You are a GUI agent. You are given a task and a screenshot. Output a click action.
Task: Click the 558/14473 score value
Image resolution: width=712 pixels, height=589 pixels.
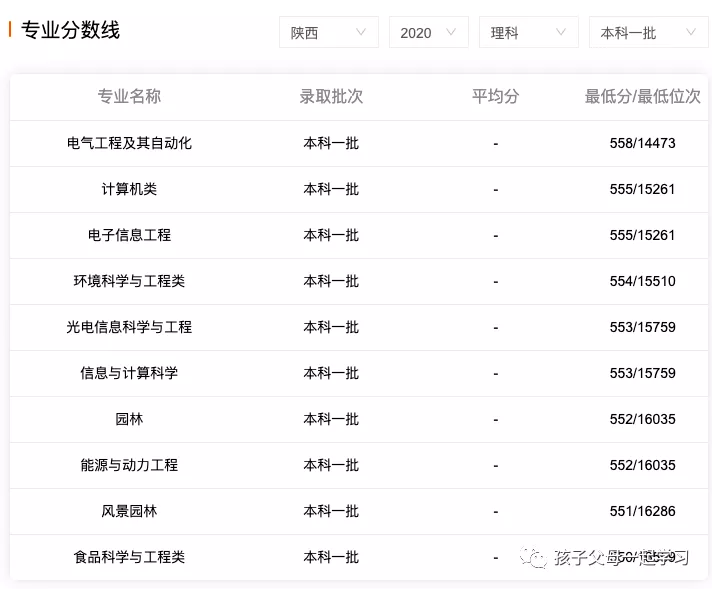click(x=643, y=144)
